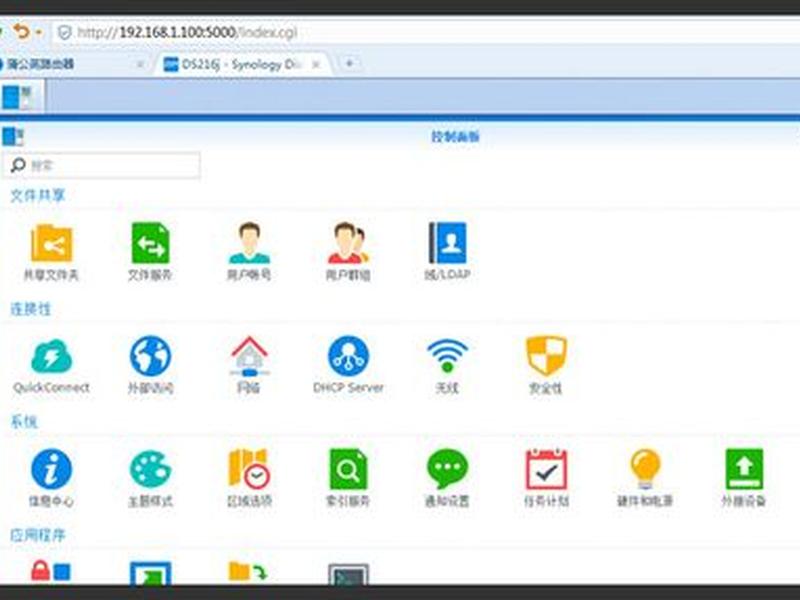Open the 域/LDAP domain icon

[447, 243]
